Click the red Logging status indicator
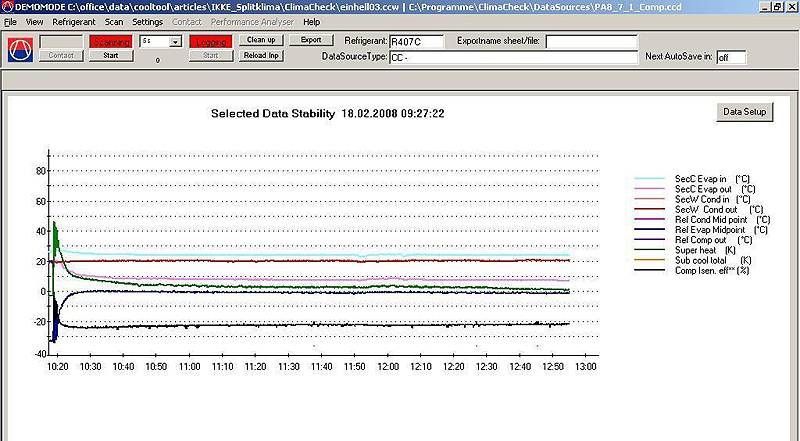Image resolution: width=800 pixels, height=441 pixels. tap(210, 42)
